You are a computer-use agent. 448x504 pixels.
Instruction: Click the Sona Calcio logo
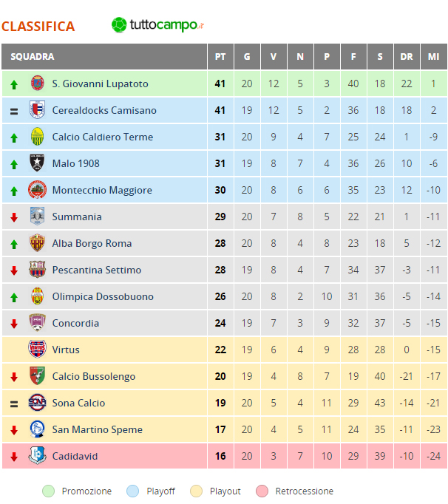click(37, 403)
